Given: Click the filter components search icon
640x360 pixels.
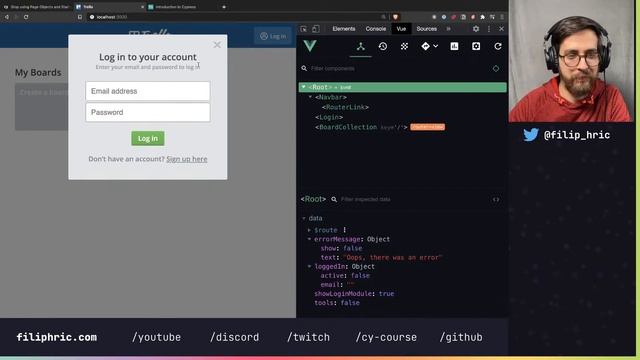Looking at the screenshot, I should (304, 68).
